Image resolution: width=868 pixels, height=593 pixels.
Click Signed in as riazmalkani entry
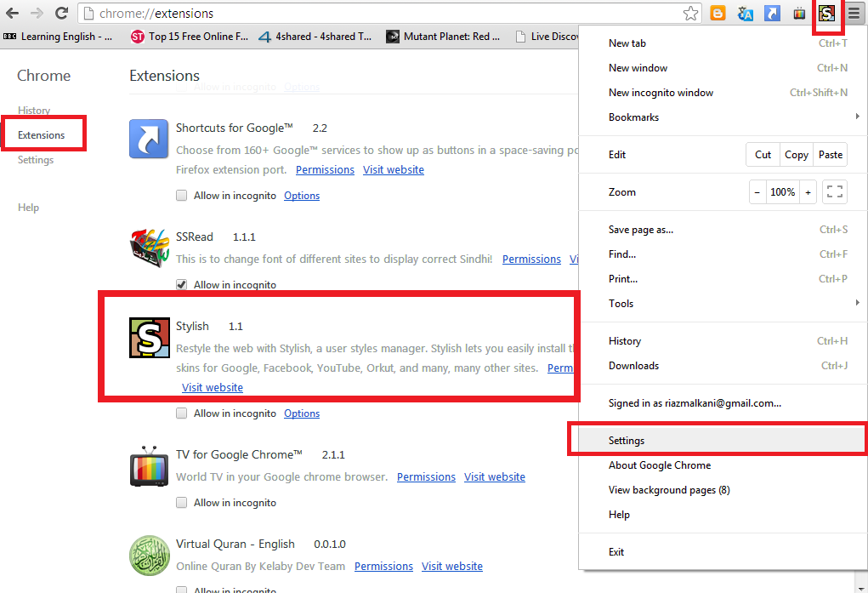723,403
